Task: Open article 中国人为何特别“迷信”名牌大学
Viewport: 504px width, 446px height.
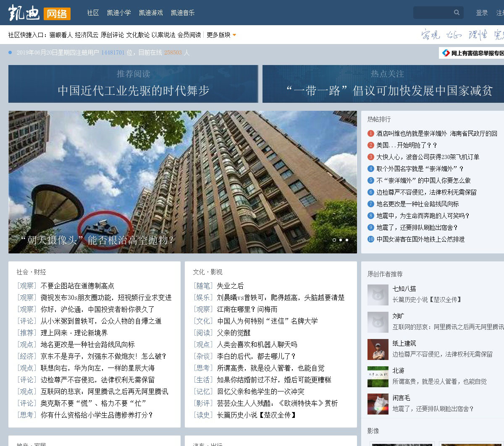Action: click(267, 321)
